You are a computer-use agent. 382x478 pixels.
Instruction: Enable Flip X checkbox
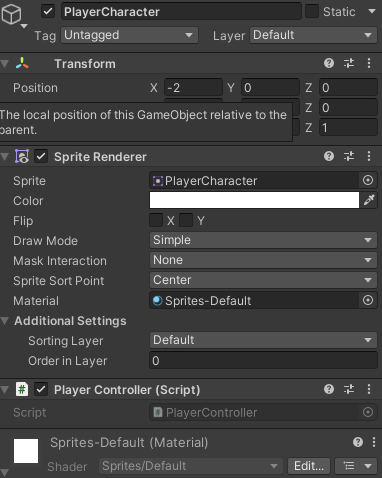(x=156, y=220)
